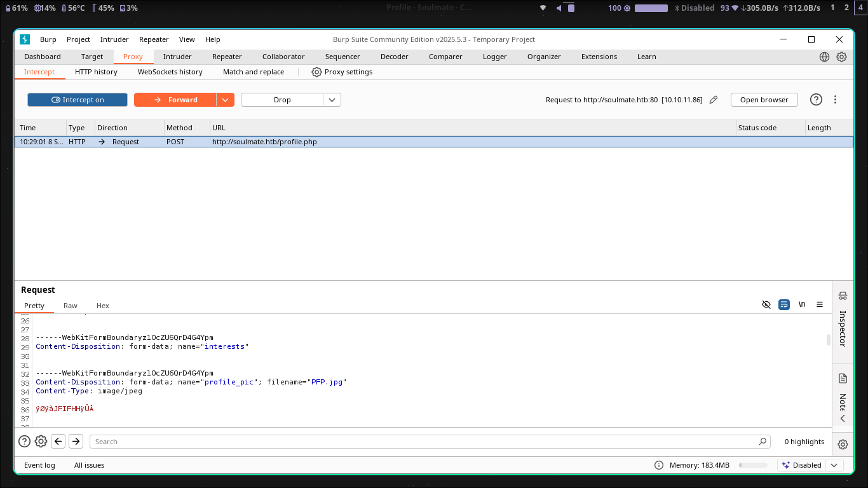The image size is (868, 488).
Task: Open Burp global settings via top-right gear icon
Action: click(841, 57)
